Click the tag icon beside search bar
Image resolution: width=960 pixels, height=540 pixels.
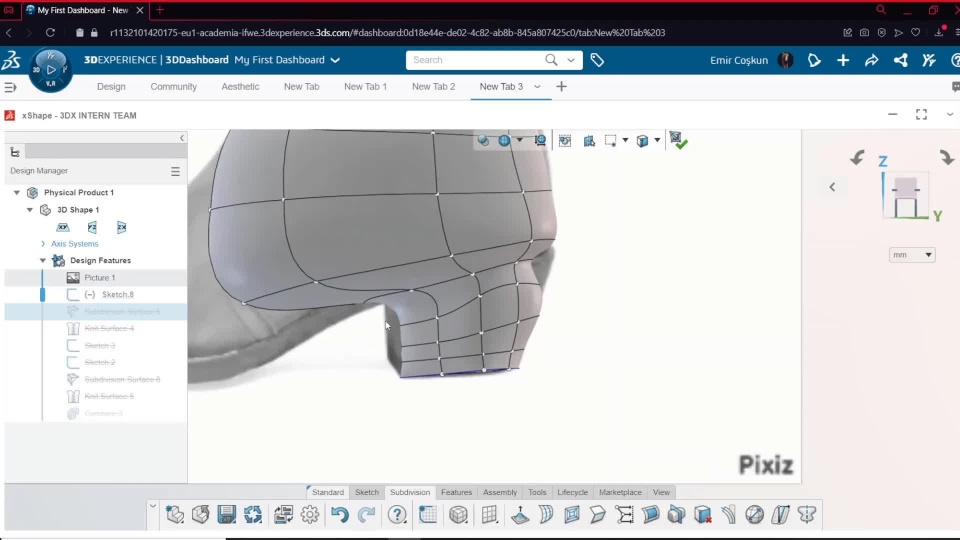pyautogui.click(x=597, y=60)
